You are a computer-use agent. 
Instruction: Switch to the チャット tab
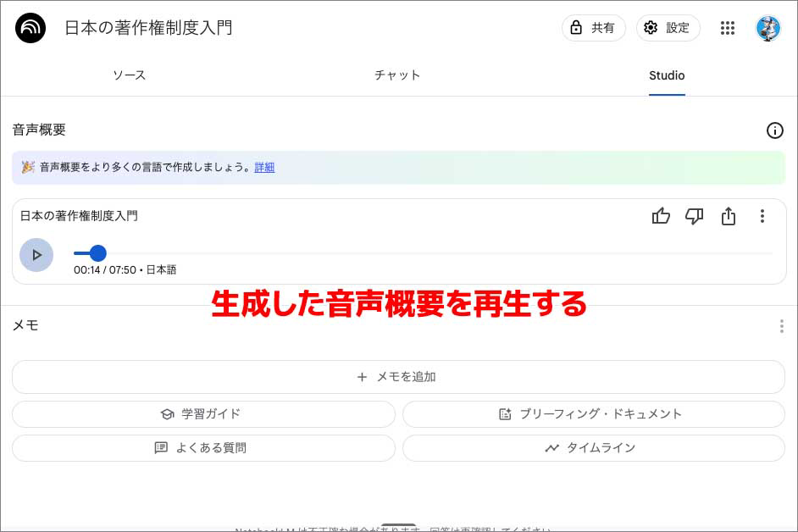pos(397,75)
